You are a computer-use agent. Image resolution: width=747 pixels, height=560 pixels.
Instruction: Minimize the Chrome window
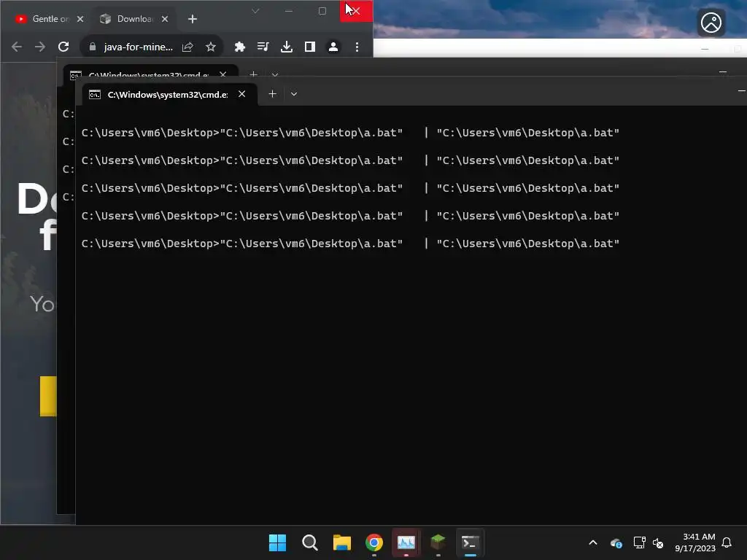point(289,11)
